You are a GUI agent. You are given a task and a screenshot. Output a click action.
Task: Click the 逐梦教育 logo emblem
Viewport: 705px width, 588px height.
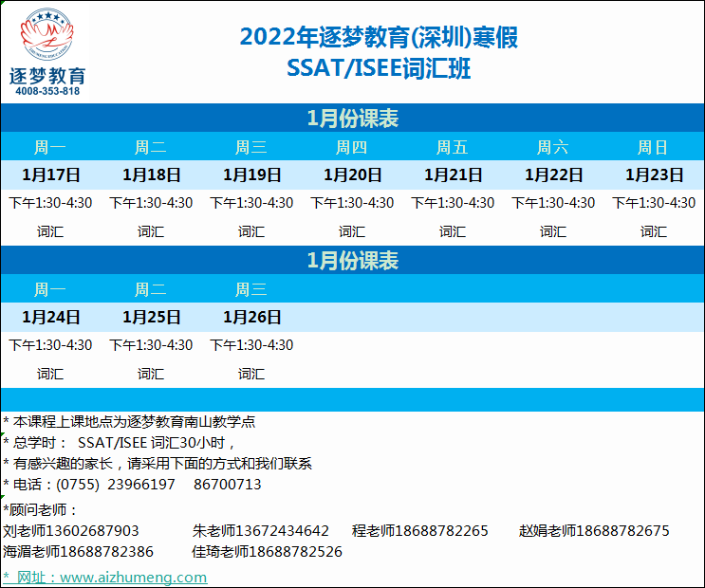[x=47, y=34]
